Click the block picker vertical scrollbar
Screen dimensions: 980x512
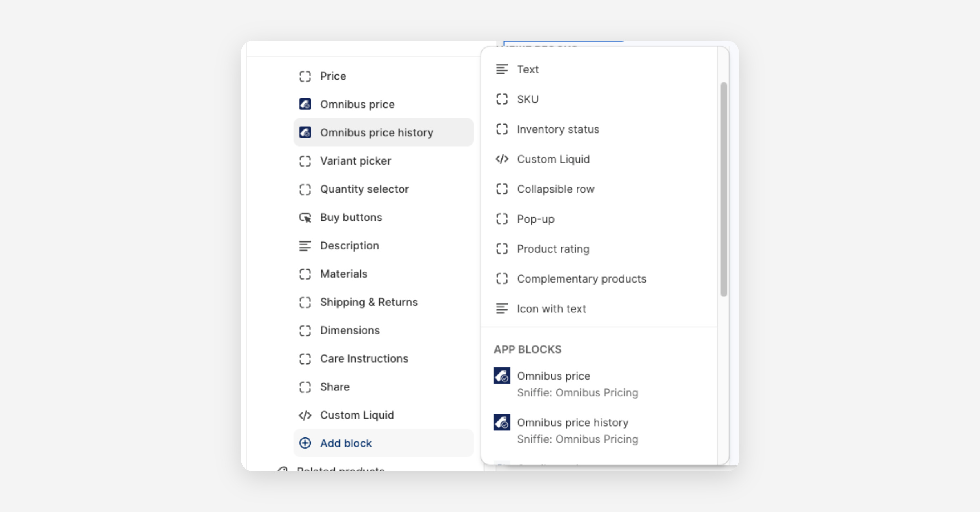tap(724, 189)
